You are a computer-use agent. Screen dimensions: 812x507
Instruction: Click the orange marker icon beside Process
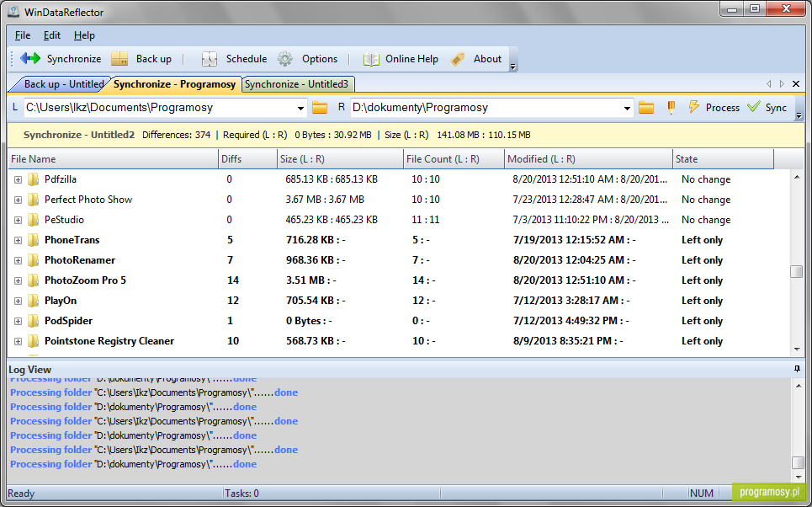coord(671,107)
